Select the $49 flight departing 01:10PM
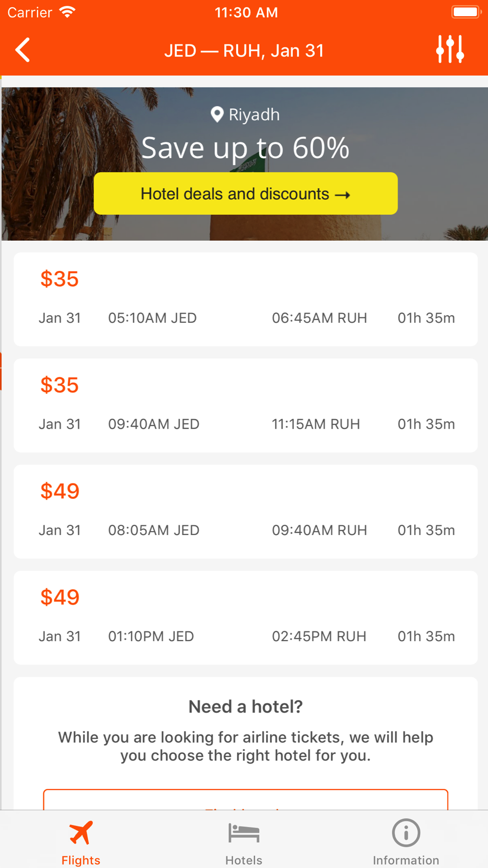Viewport: 488px width, 868px height. pos(245,618)
